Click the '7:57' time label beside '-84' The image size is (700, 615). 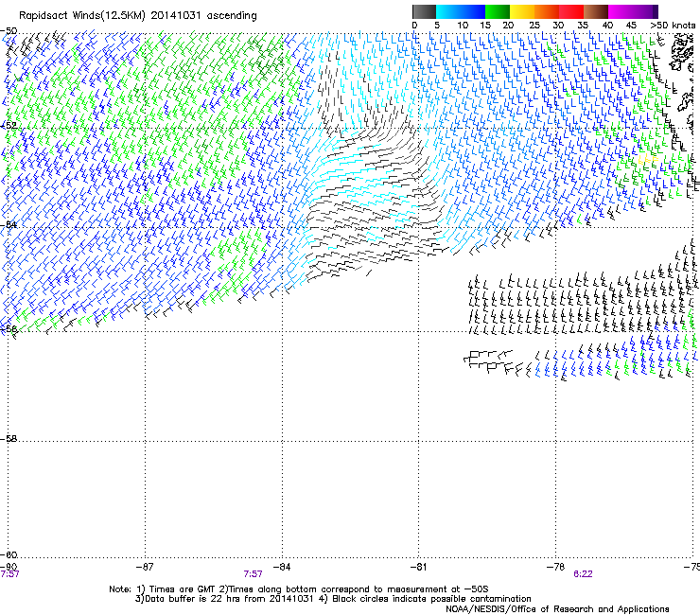click(253, 574)
